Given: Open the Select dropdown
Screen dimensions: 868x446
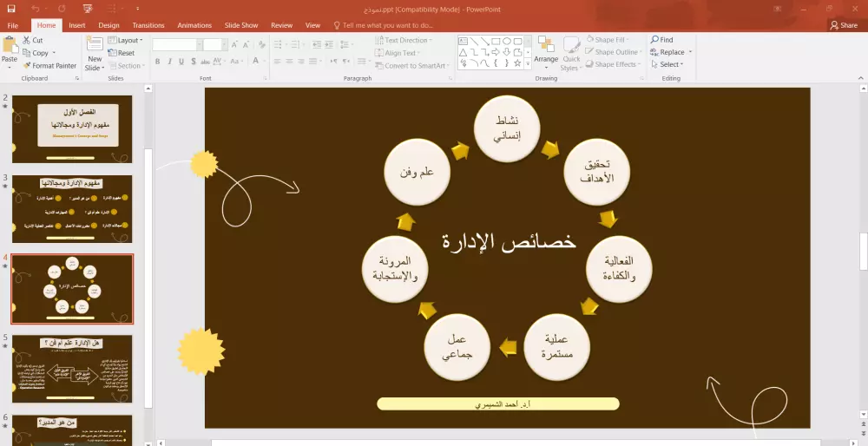Looking at the screenshot, I should [x=667, y=65].
